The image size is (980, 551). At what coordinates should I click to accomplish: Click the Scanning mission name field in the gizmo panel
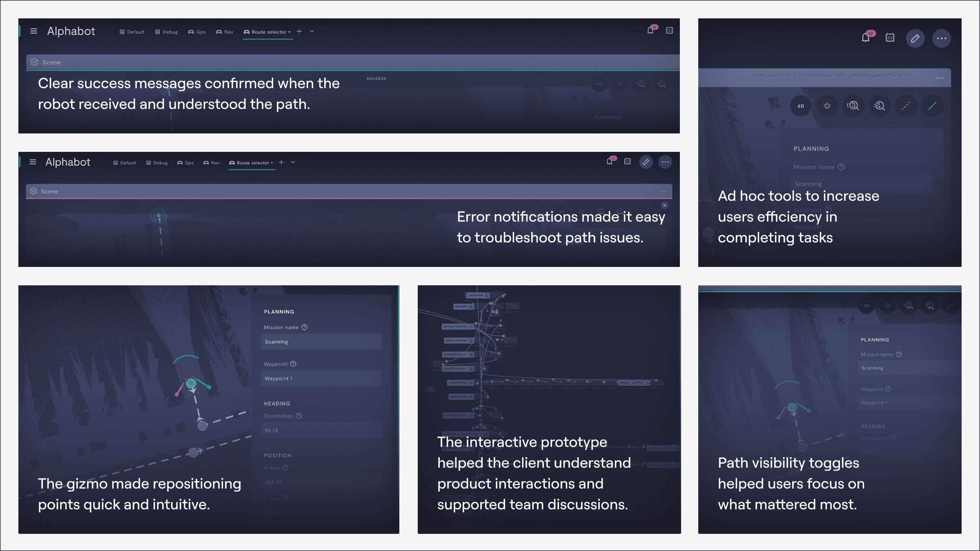[321, 342]
